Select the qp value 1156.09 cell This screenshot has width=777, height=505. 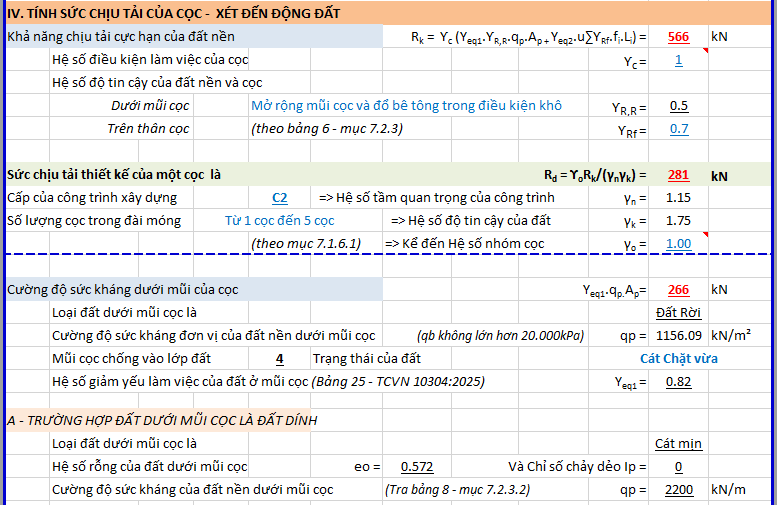tap(678, 336)
